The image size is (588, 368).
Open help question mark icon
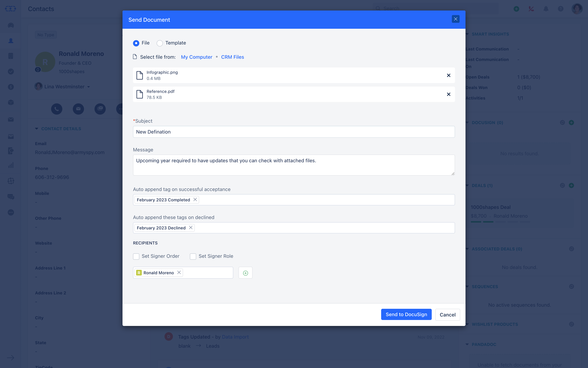pyautogui.click(x=561, y=9)
